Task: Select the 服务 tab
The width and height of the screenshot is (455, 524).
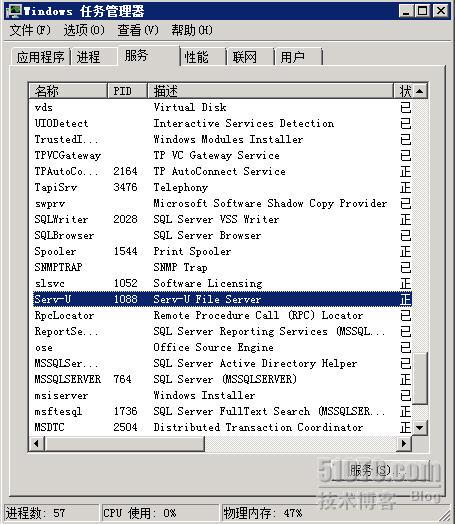Action: click(149, 55)
